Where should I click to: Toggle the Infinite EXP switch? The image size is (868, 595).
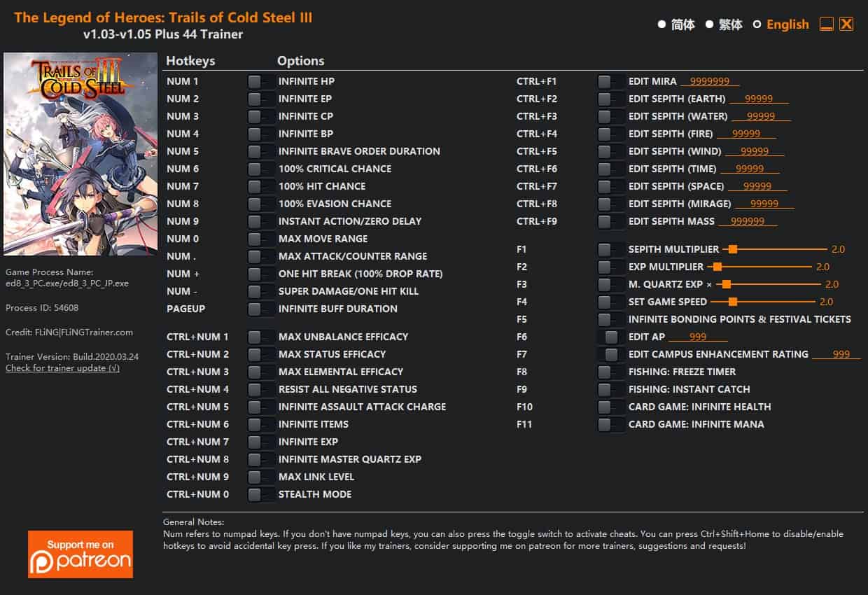pyautogui.click(x=261, y=442)
